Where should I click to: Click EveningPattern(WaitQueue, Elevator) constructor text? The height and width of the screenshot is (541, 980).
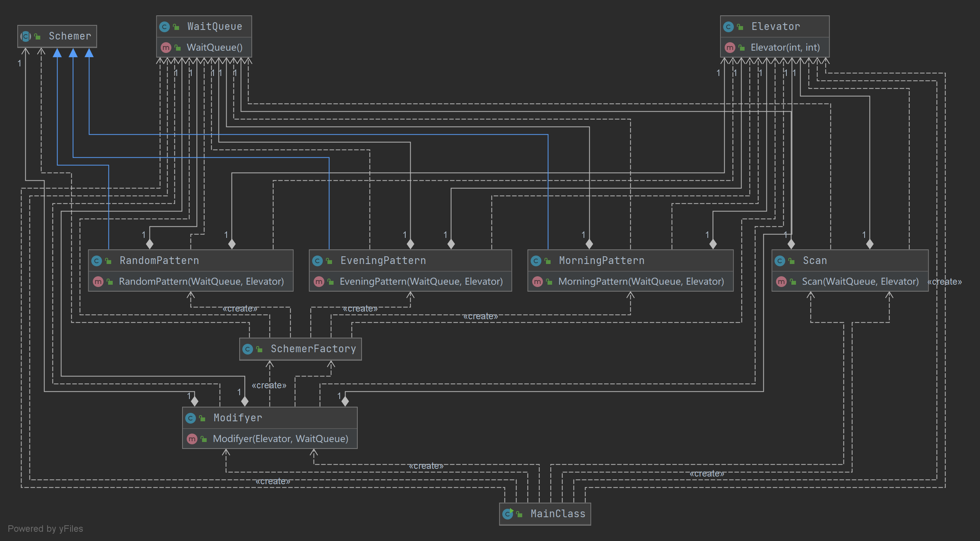(421, 281)
